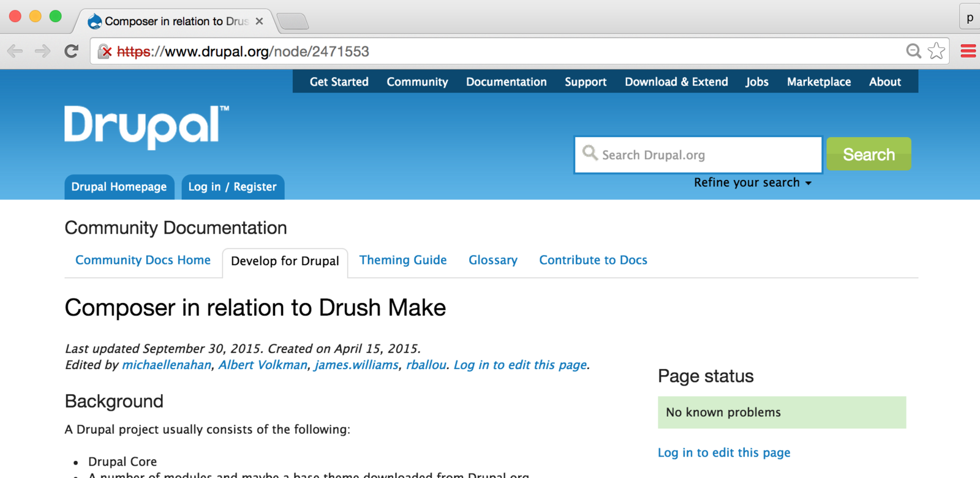Viewport: 980px width, 478px height.
Task: Open the Glossary tab
Action: tap(493, 260)
